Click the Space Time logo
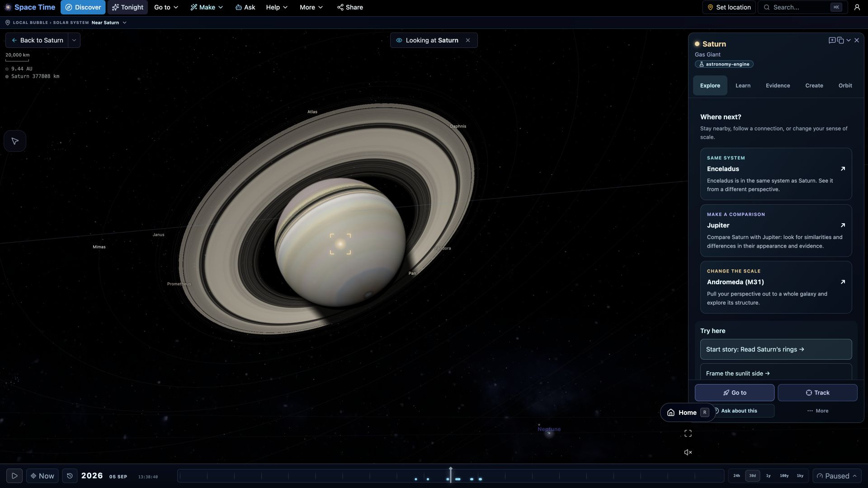The image size is (868, 488). coord(30,7)
